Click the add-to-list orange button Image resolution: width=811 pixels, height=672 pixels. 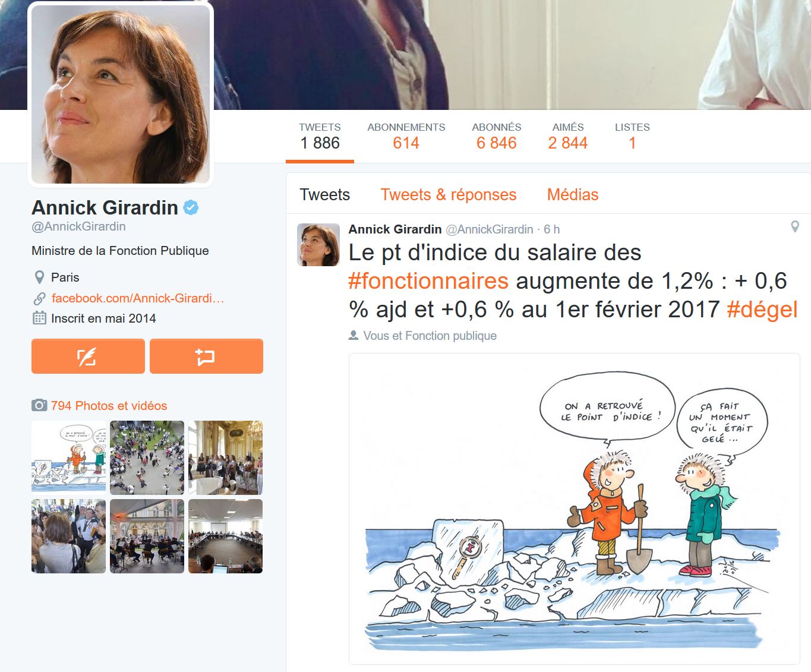click(206, 356)
